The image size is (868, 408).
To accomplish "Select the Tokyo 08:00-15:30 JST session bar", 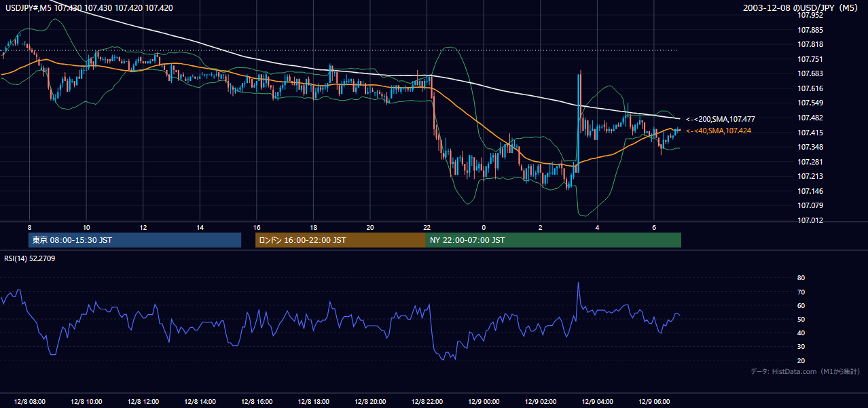I will [x=134, y=240].
